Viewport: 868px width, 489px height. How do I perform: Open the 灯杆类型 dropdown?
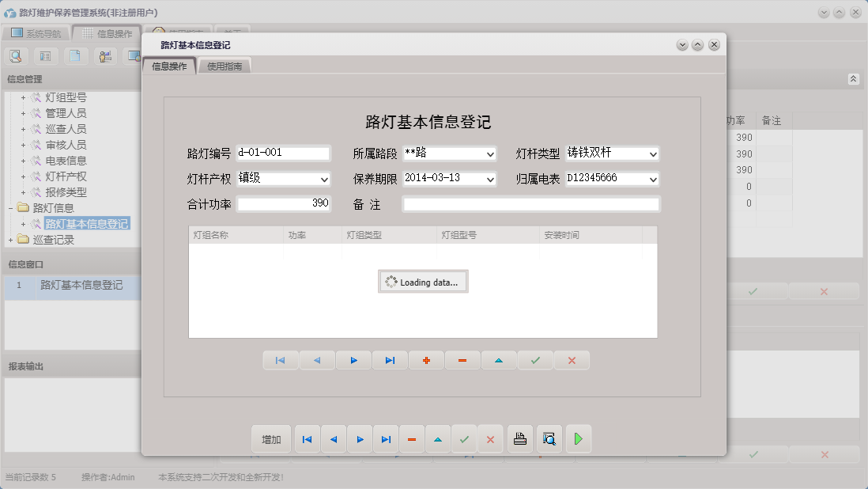(x=653, y=154)
